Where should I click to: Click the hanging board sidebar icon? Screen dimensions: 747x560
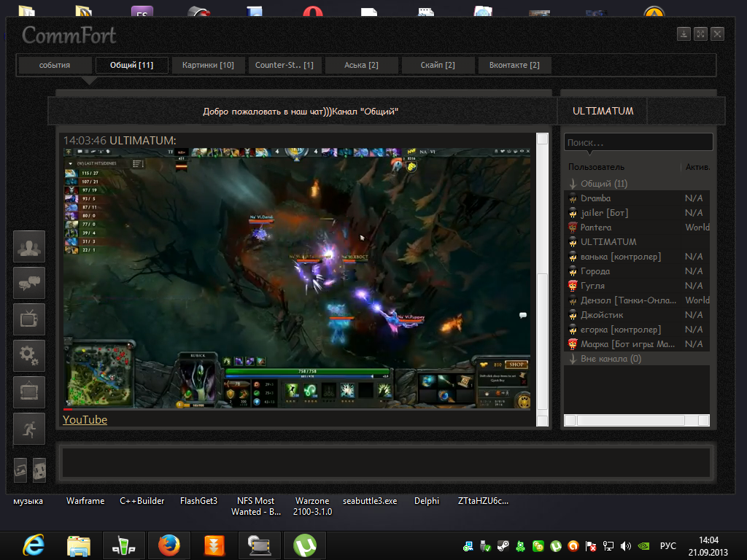click(x=29, y=392)
